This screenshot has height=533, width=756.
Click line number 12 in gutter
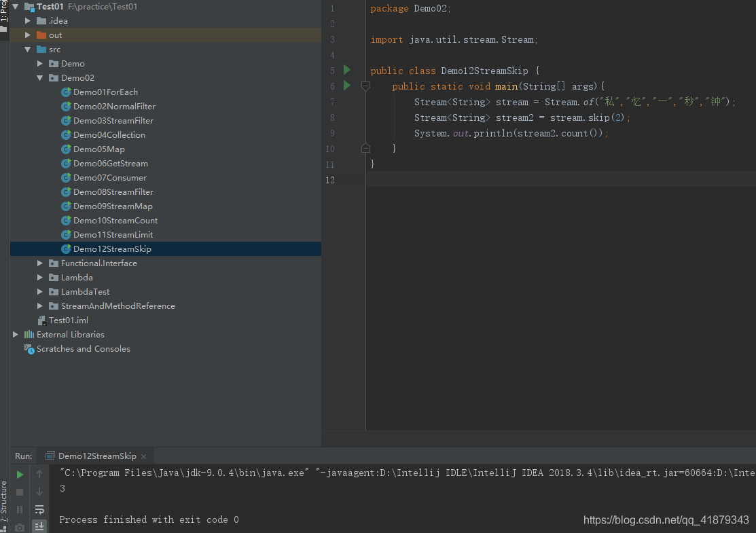(330, 180)
